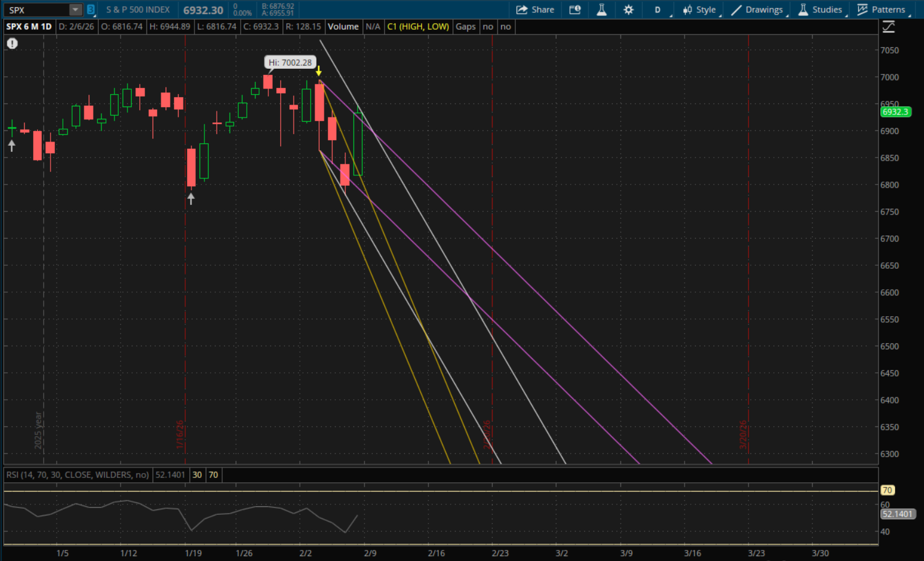This screenshot has height=561, width=924.
Task: Open the alert book icon next to Share
Action: point(575,10)
